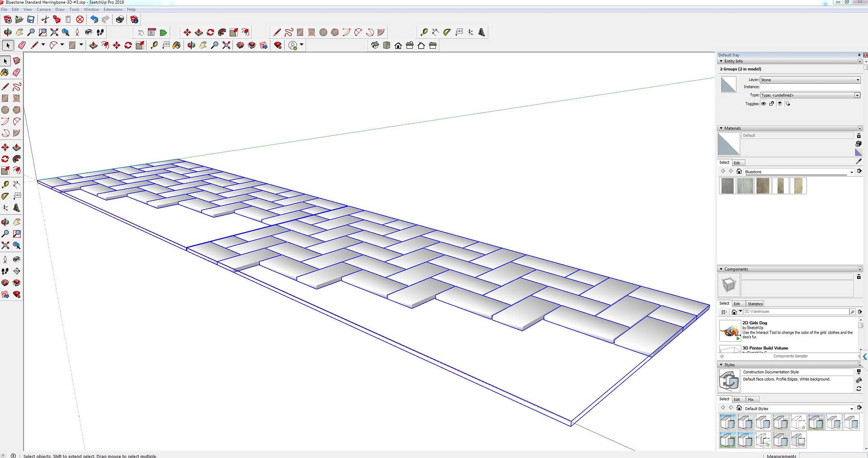Select the first gray Bluestone material swatch
Viewport: 868px width, 458px height.
(727, 186)
